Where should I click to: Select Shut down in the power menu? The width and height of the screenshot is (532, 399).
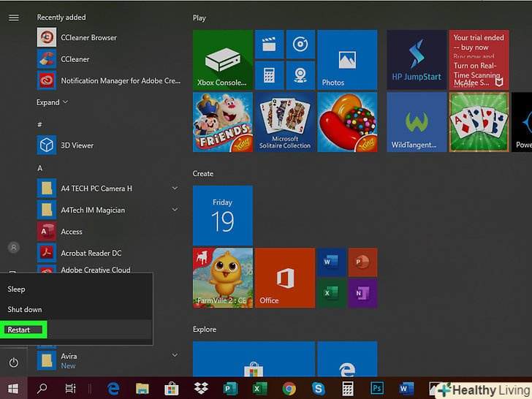point(25,310)
